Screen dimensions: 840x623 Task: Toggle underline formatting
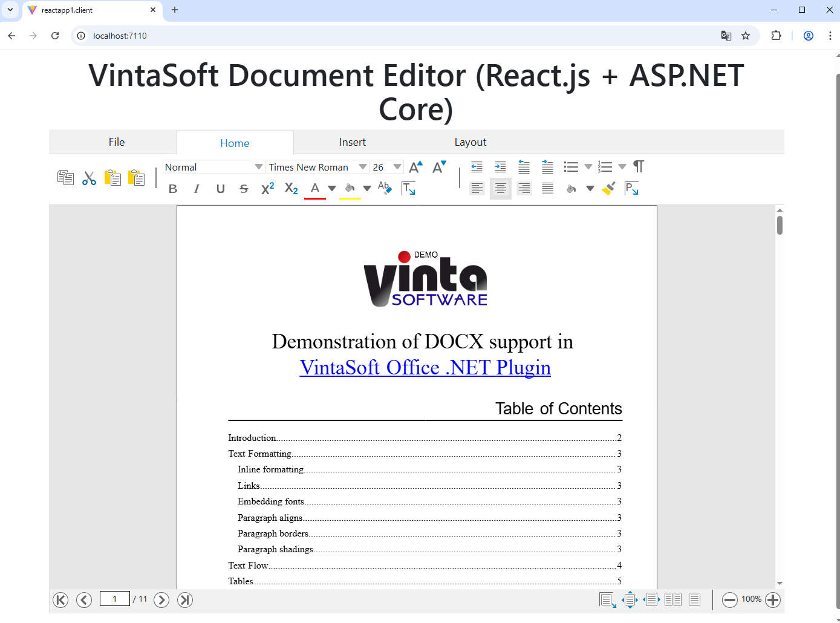coord(220,189)
